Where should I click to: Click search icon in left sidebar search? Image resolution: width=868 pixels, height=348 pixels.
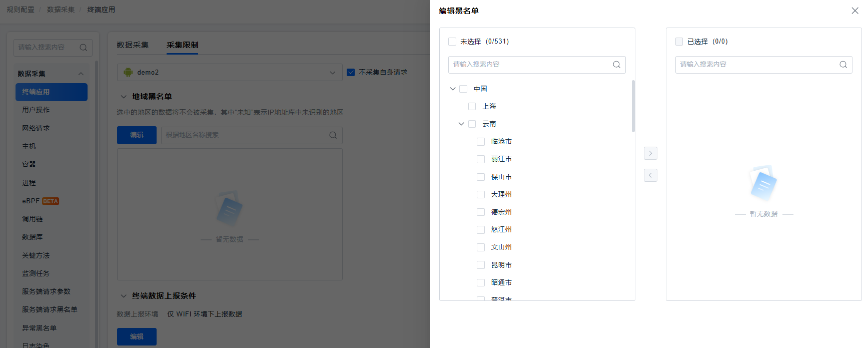84,48
